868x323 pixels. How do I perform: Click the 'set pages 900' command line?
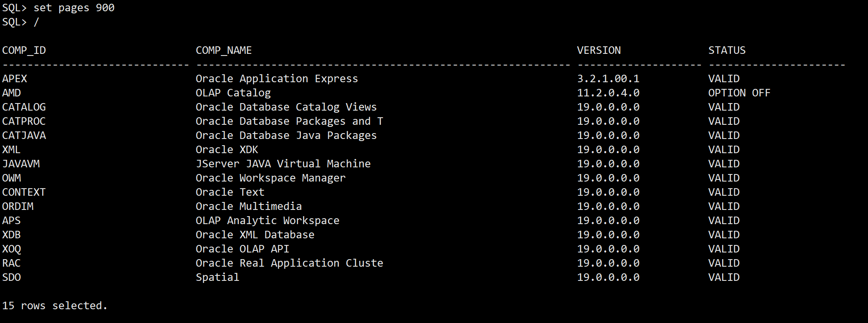(x=58, y=8)
